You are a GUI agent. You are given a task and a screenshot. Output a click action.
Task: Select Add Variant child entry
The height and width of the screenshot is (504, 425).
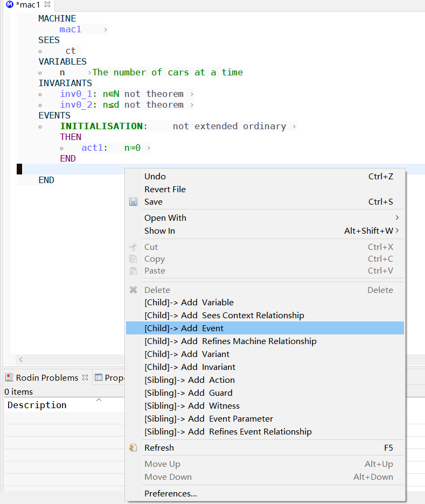[265, 354]
